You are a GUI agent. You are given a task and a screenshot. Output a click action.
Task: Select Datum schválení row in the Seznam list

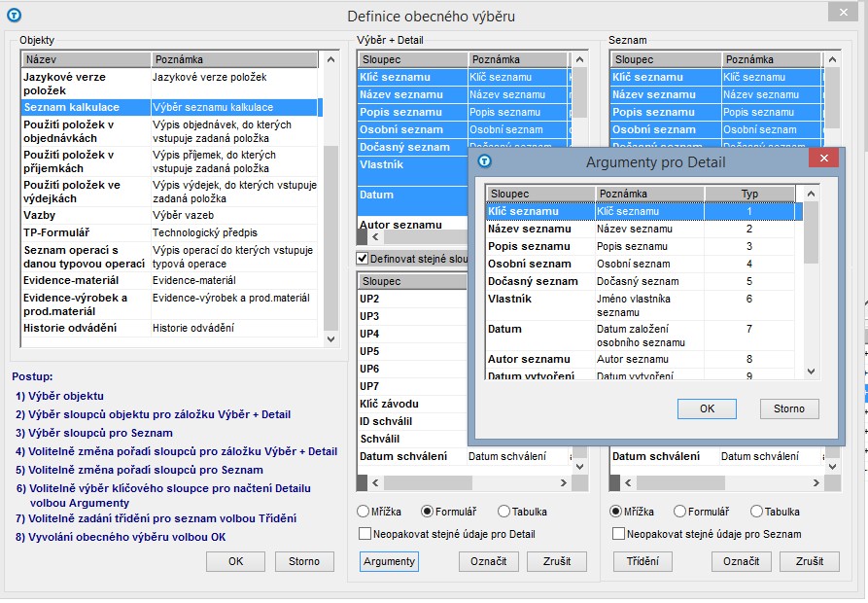click(x=717, y=457)
